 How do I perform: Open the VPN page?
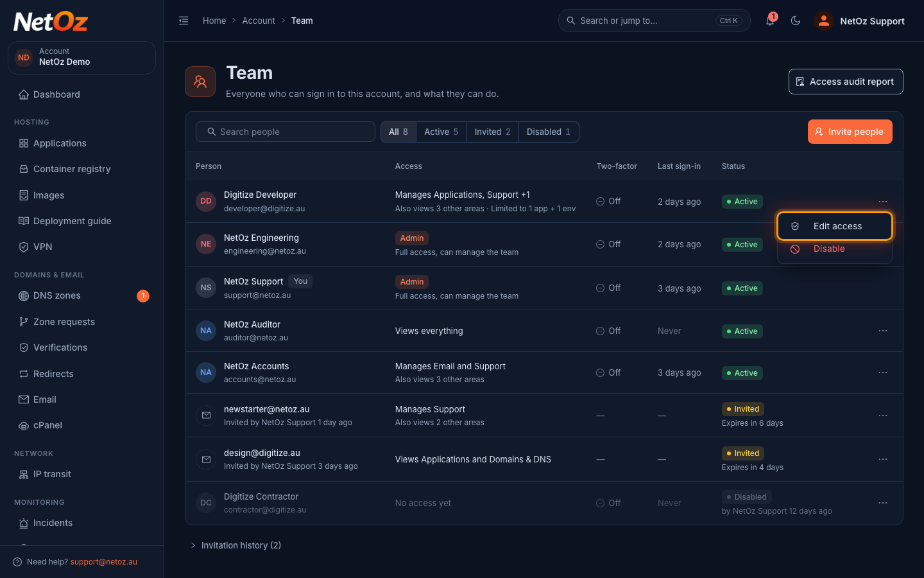coord(81,247)
